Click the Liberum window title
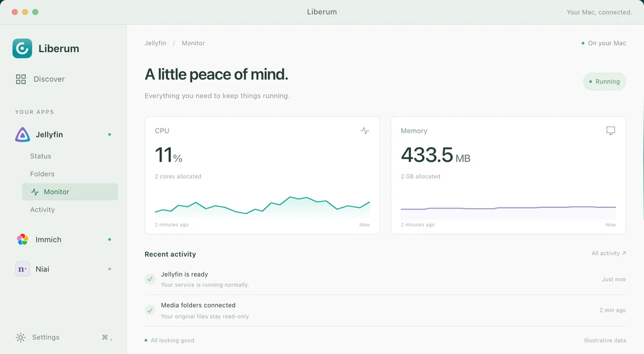Screen dimensions: 644x354 pyautogui.click(x=322, y=12)
